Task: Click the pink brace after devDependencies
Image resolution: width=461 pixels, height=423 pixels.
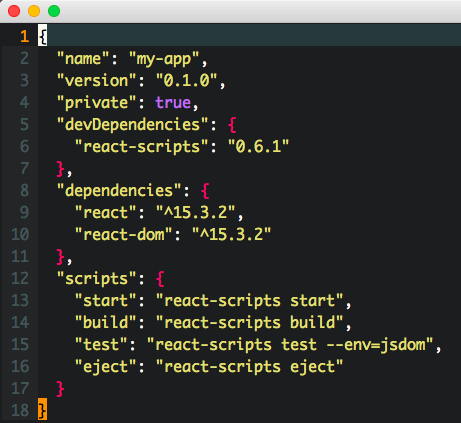Action: tap(232, 125)
